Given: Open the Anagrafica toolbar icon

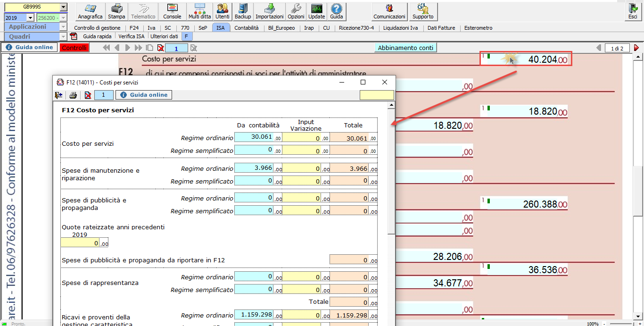Looking at the screenshot, I should point(91,11).
